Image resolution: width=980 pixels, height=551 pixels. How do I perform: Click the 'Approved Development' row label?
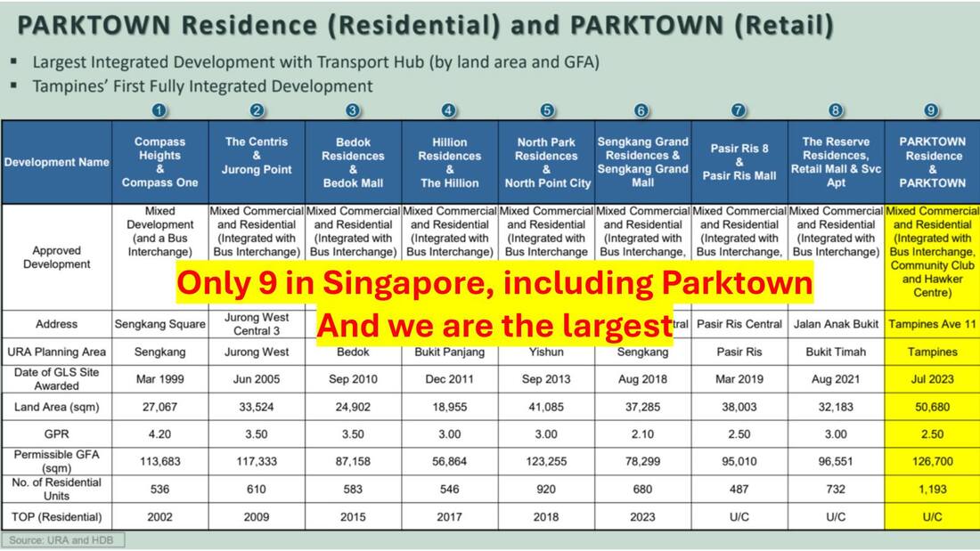57,257
